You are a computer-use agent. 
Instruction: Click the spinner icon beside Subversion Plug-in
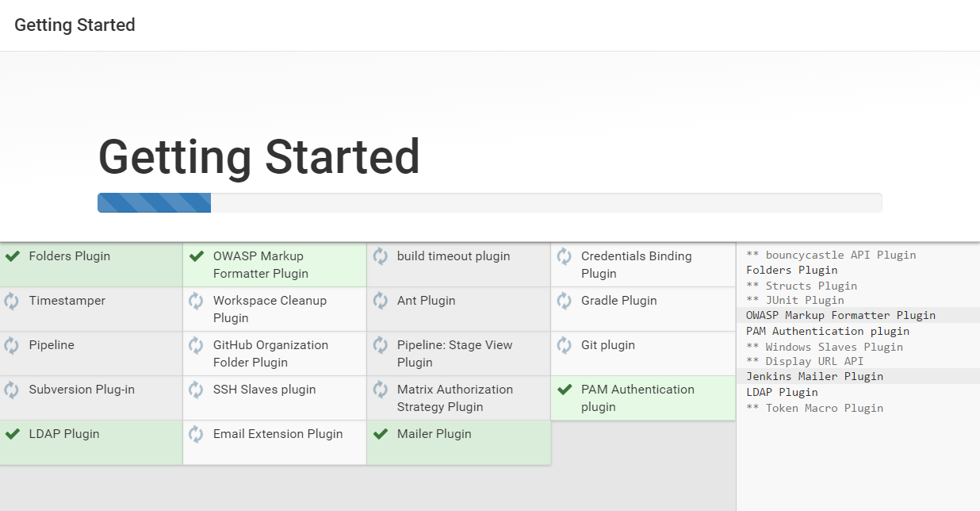coord(12,390)
